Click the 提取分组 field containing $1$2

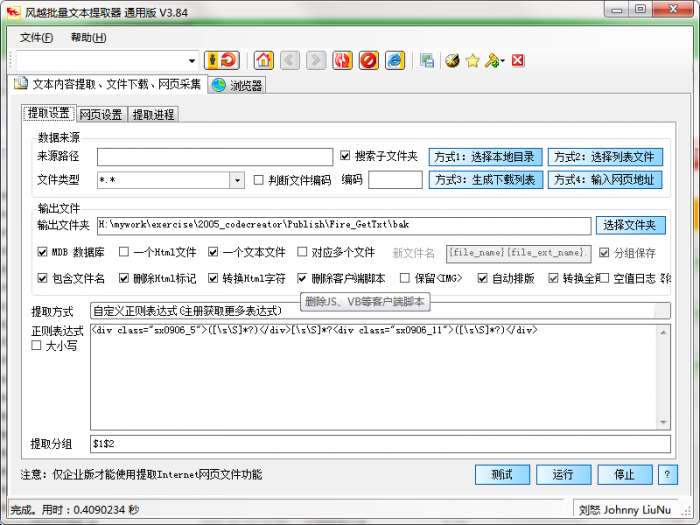tap(380, 444)
